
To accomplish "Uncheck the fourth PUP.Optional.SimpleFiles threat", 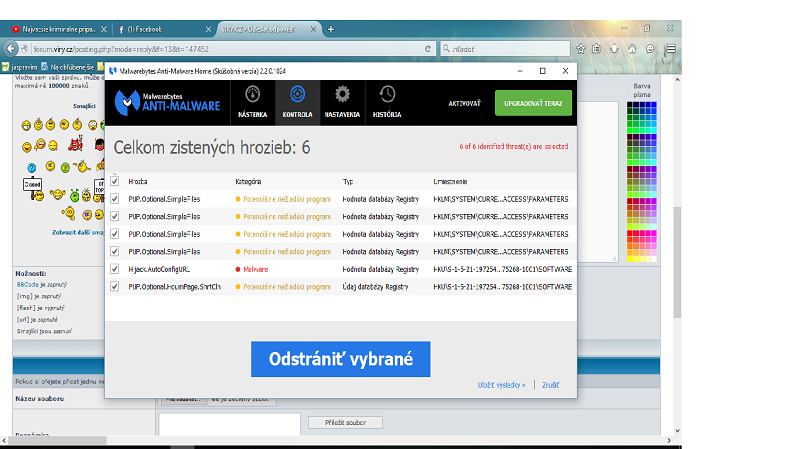I will click(x=115, y=252).
